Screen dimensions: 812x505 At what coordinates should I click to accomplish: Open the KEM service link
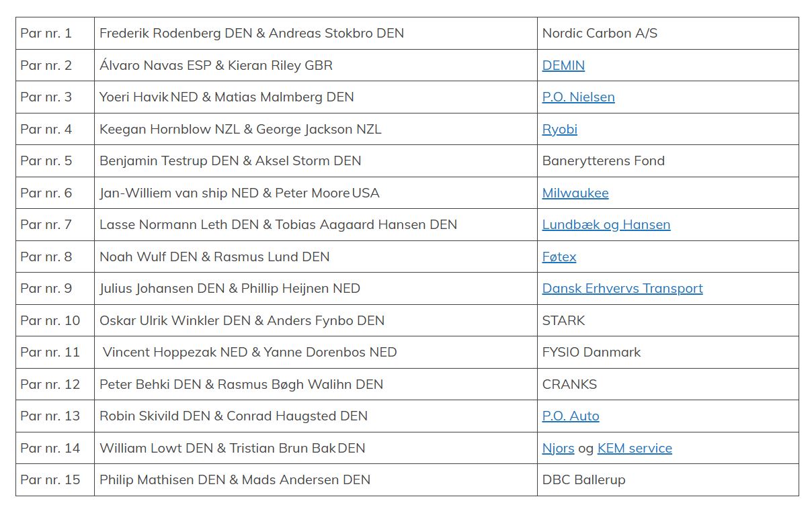pyautogui.click(x=634, y=449)
